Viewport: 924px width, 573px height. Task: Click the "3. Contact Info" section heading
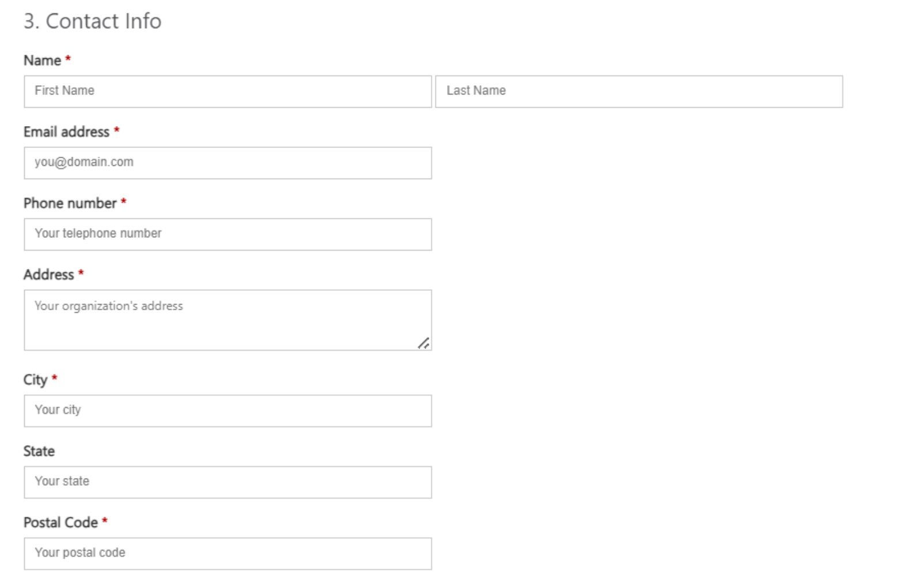pyautogui.click(x=92, y=21)
